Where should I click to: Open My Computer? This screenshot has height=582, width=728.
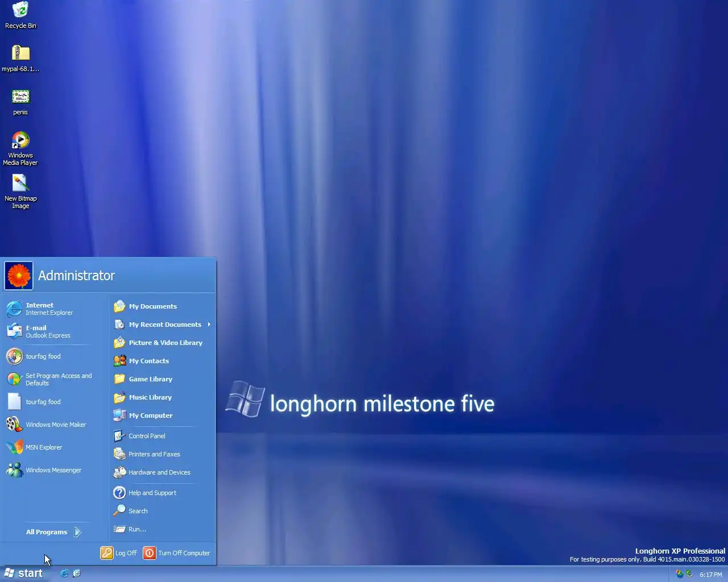point(162,415)
